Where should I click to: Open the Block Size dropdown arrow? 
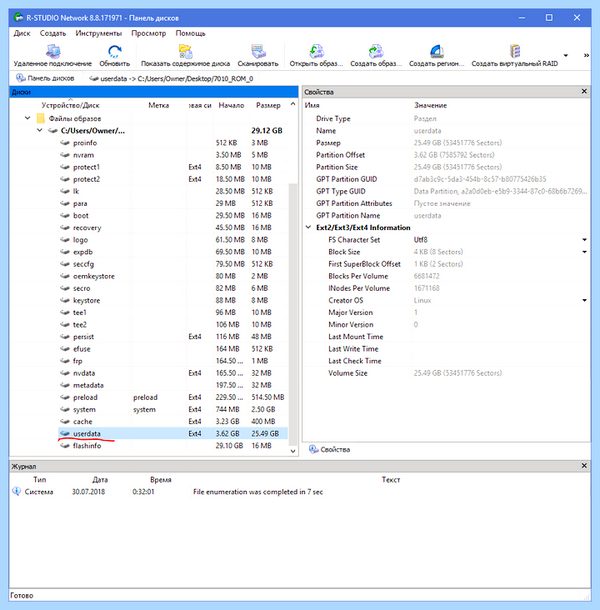(584, 252)
